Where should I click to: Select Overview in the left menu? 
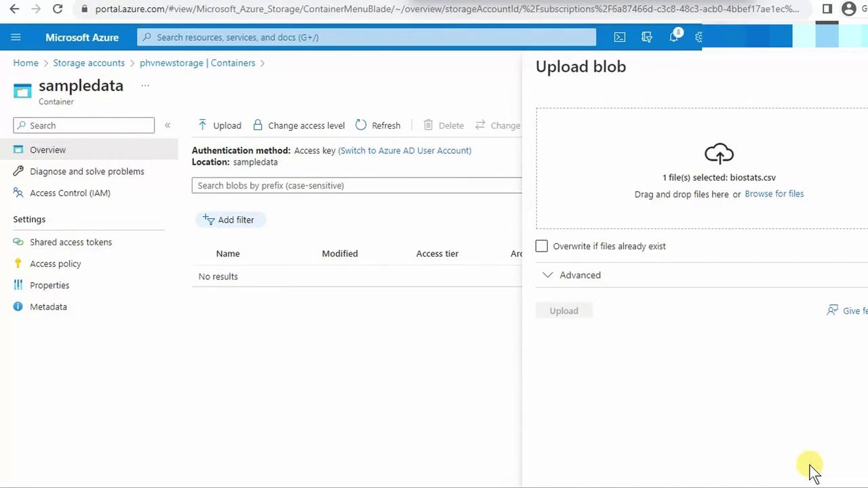(x=89, y=150)
